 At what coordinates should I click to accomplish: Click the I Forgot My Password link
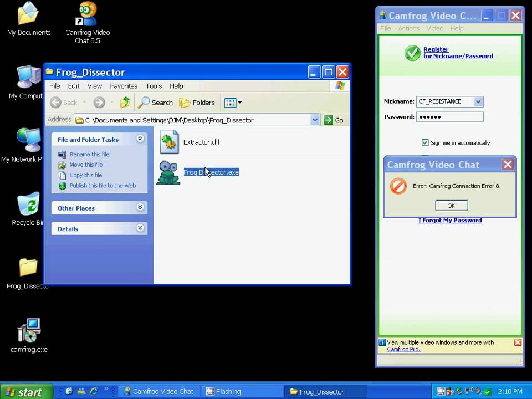(x=450, y=221)
